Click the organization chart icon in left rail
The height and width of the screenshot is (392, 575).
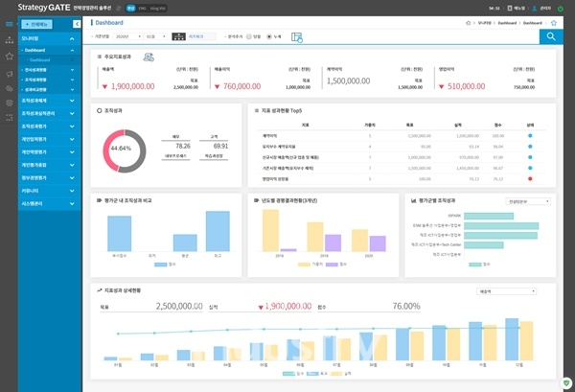coord(10,40)
